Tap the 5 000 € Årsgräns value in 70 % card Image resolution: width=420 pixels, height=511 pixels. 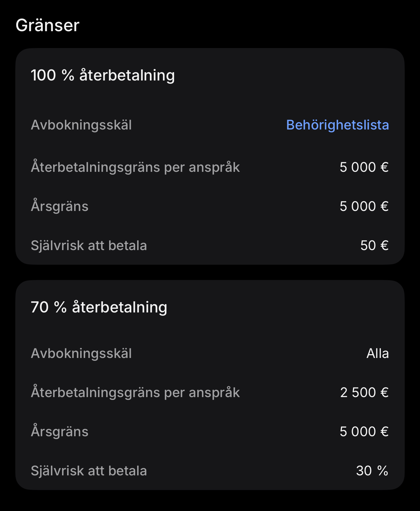click(x=364, y=432)
